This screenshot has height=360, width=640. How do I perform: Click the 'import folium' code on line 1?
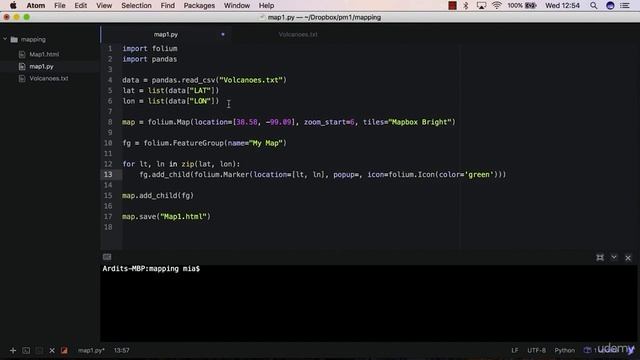[x=150, y=48]
